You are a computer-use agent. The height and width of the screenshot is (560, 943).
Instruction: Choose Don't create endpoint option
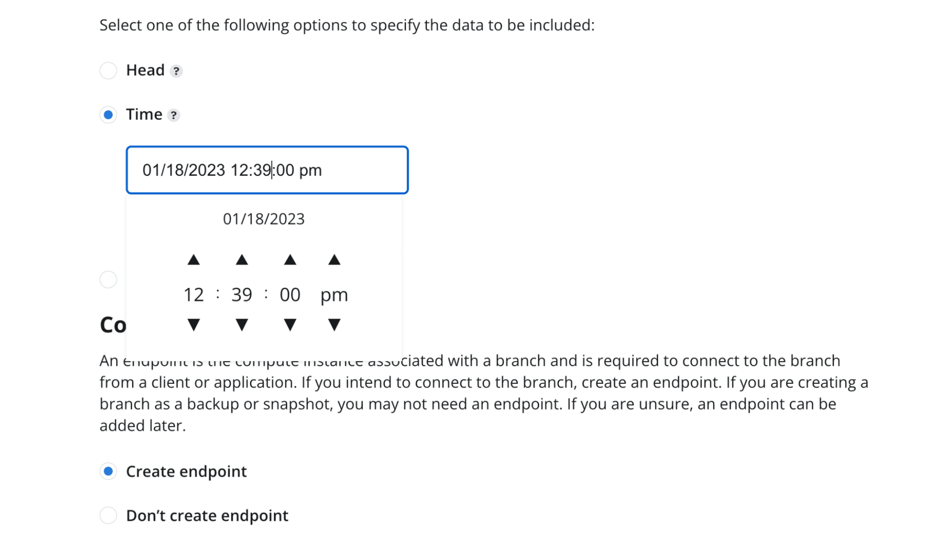tap(108, 515)
